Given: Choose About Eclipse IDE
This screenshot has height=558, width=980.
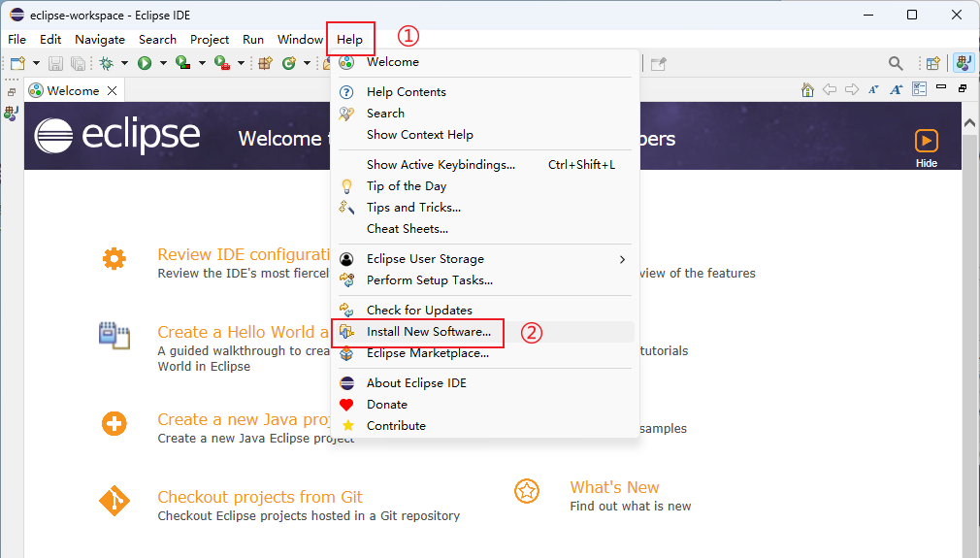Looking at the screenshot, I should [x=485, y=383].
